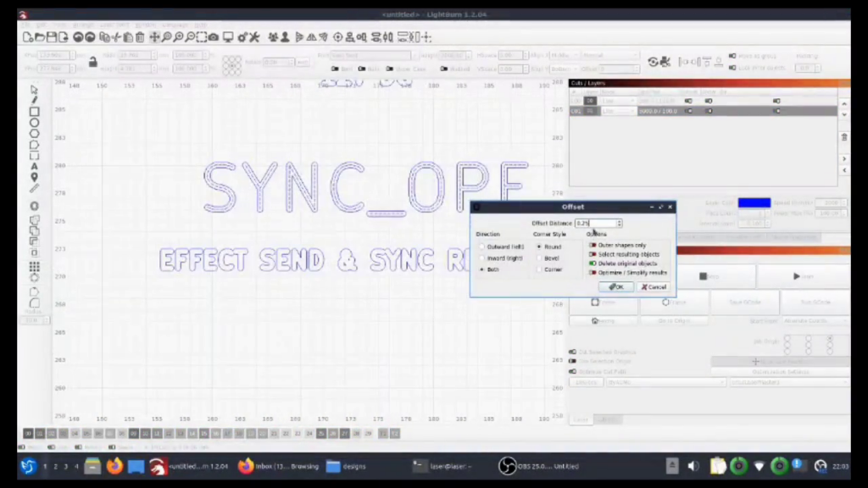Choose the Draw Lines pencil tool
The width and height of the screenshot is (868, 488).
34,100
